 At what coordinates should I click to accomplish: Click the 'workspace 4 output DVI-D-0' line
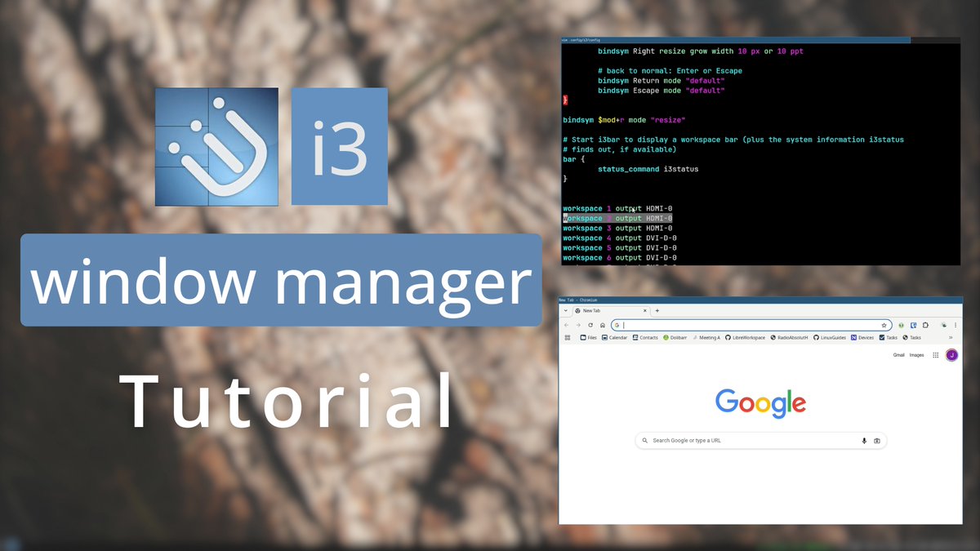click(620, 238)
